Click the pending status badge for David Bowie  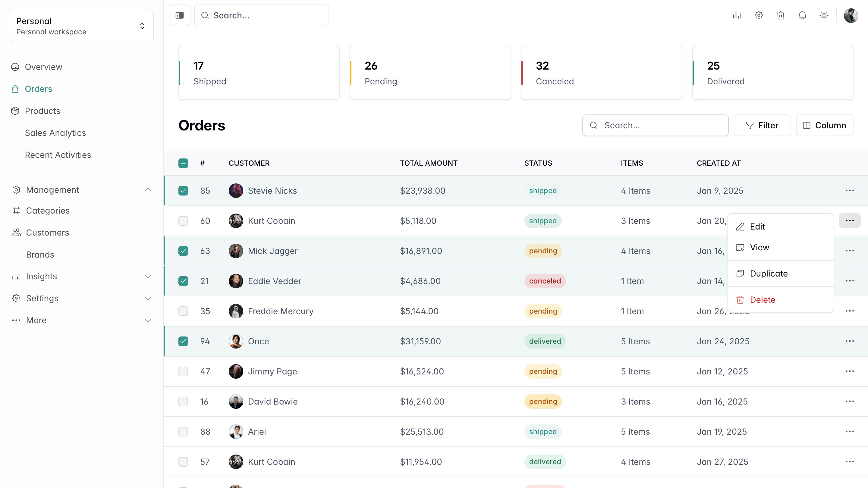click(543, 402)
